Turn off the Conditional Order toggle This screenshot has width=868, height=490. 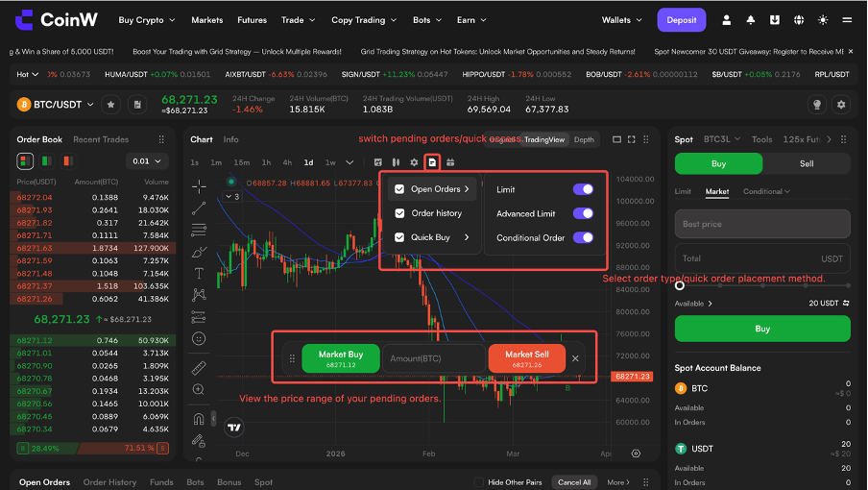coord(583,237)
